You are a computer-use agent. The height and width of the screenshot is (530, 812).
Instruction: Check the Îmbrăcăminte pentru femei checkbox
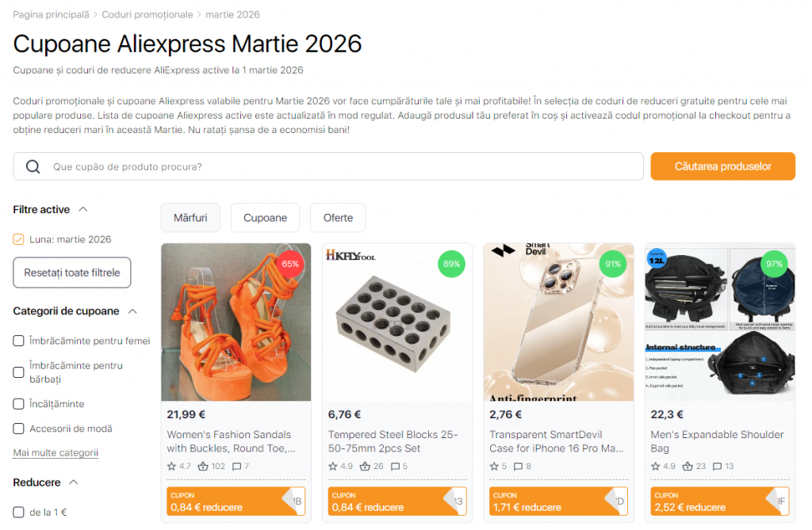point(17,341)
